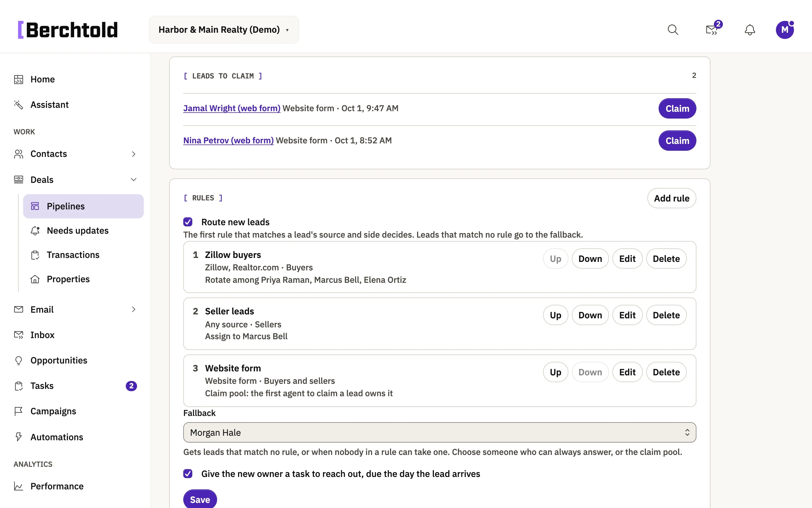This screenshot has height=508, width=812.
Task: Expand the Email chevron
Action: click(x=134, y=309)
